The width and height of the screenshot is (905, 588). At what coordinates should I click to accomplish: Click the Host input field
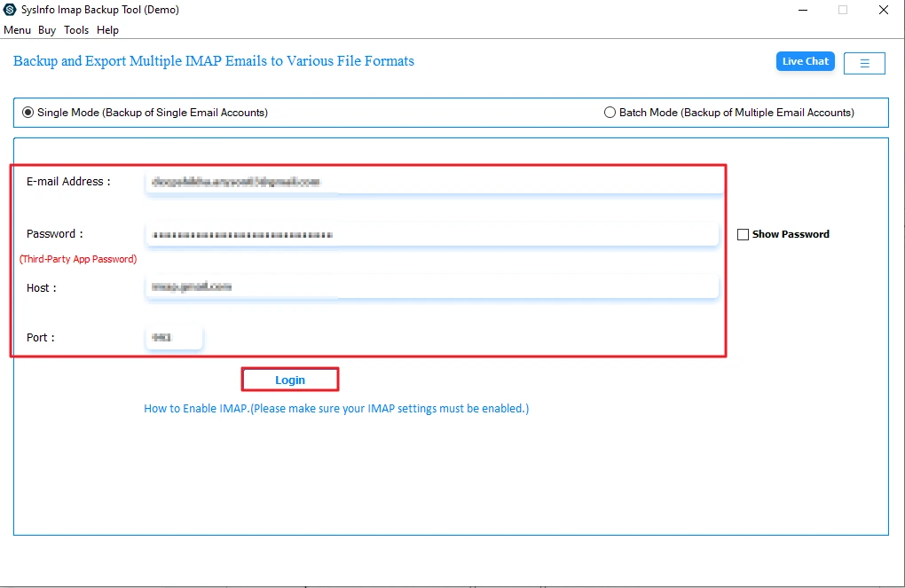[x=426, y=286]
